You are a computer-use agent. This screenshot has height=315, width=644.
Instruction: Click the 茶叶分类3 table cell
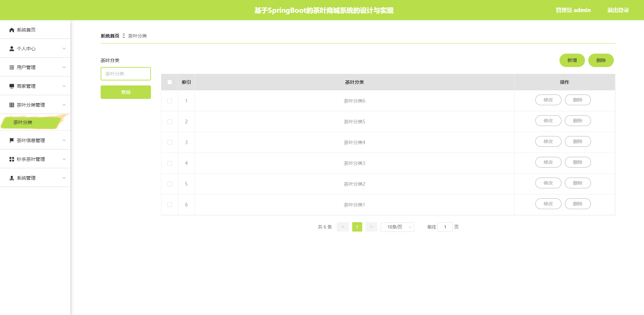coord(355,163)
